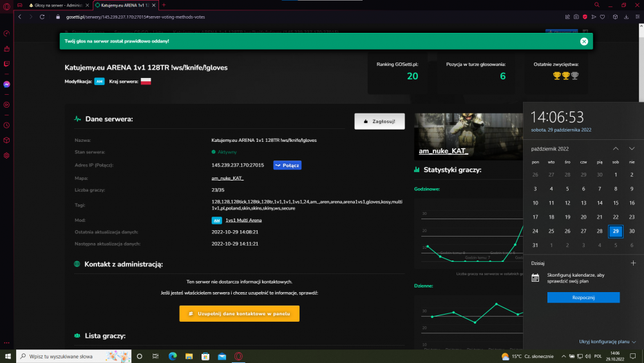Image resolution: width=644 pixels, height=363 pixels.
Task: Add an event with the plus icon
Action: (x=633, y=263)
